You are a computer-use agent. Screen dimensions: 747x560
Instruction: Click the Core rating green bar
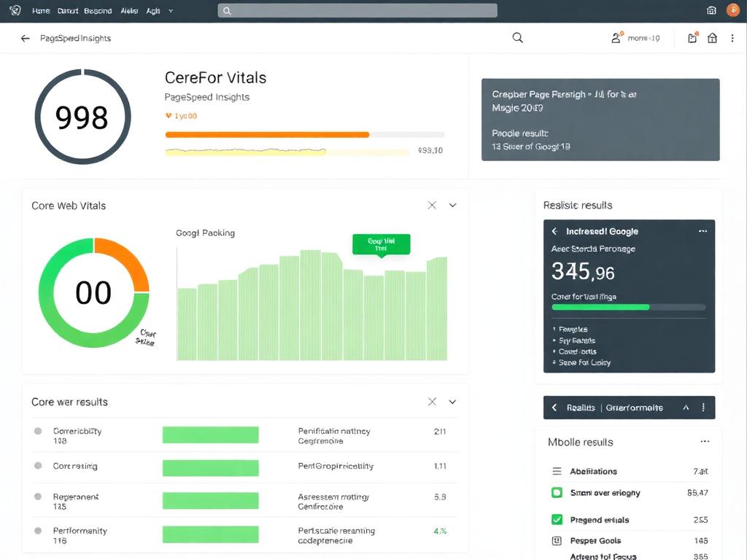point(211,468)
